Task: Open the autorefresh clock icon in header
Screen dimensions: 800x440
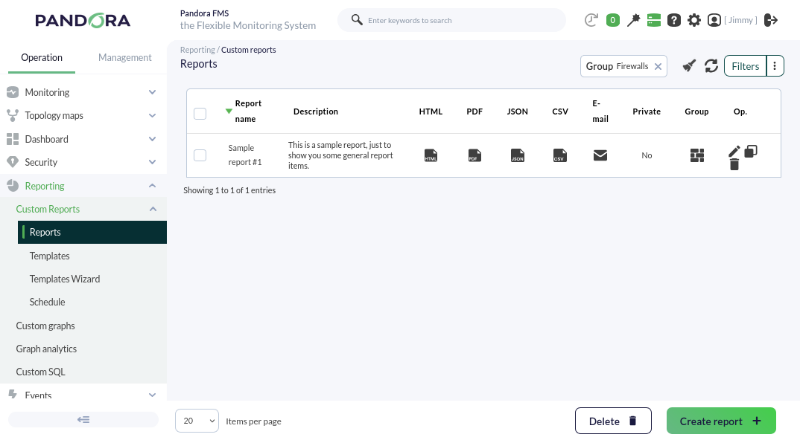Action: [x=591, y=20]
